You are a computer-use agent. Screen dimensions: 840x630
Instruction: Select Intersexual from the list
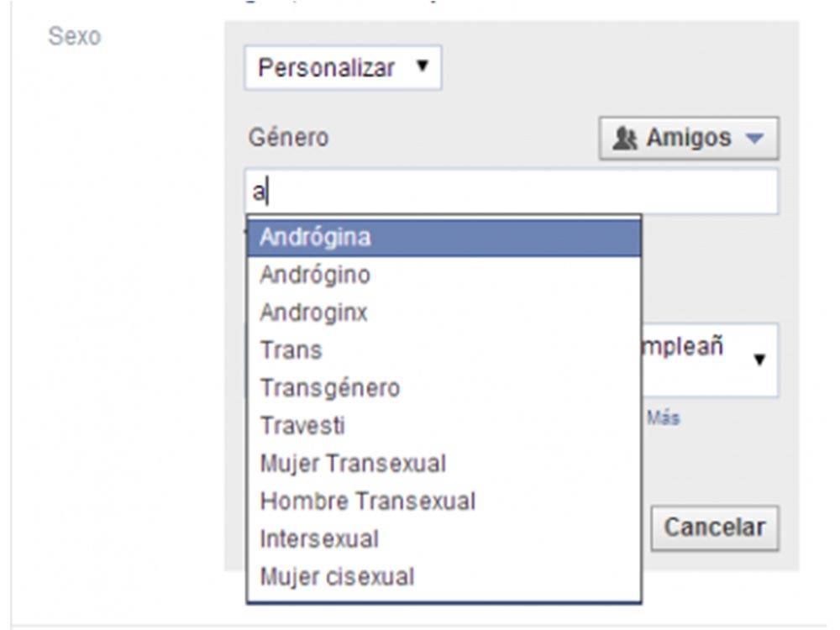[444, 539]
